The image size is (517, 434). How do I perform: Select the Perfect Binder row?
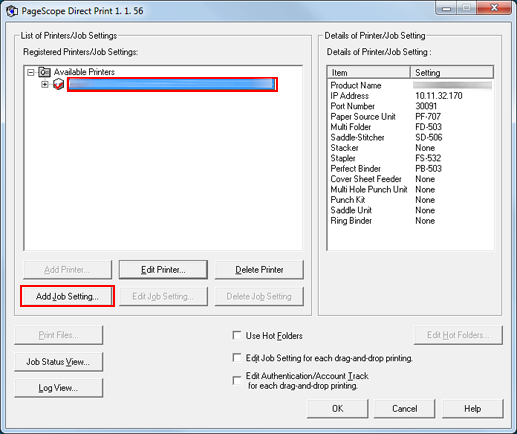click(411, 169)
